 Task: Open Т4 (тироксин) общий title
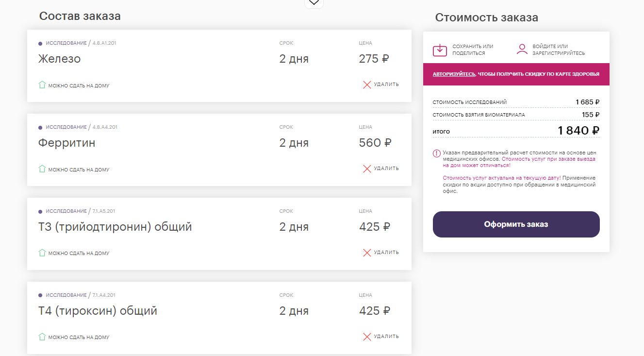[98, 311]
